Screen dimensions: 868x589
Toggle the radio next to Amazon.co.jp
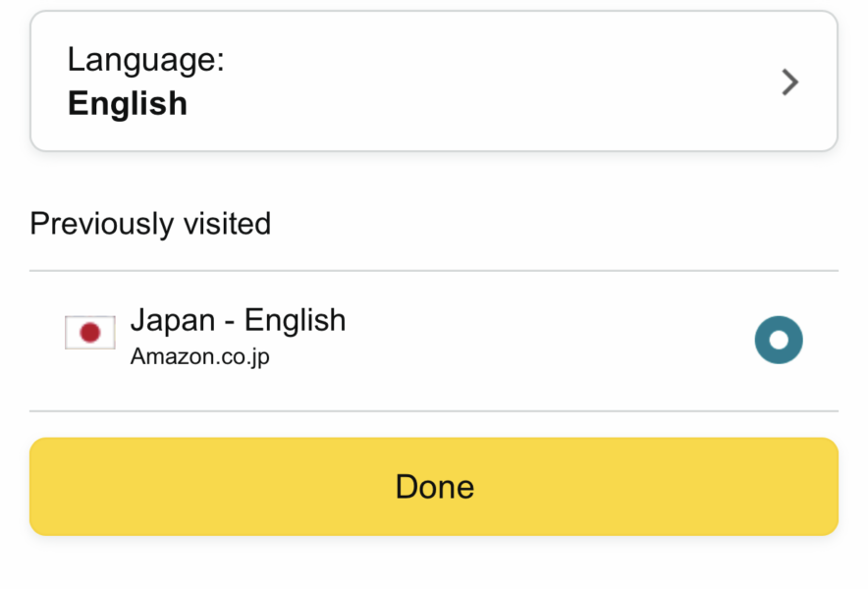tap(779, 340)
